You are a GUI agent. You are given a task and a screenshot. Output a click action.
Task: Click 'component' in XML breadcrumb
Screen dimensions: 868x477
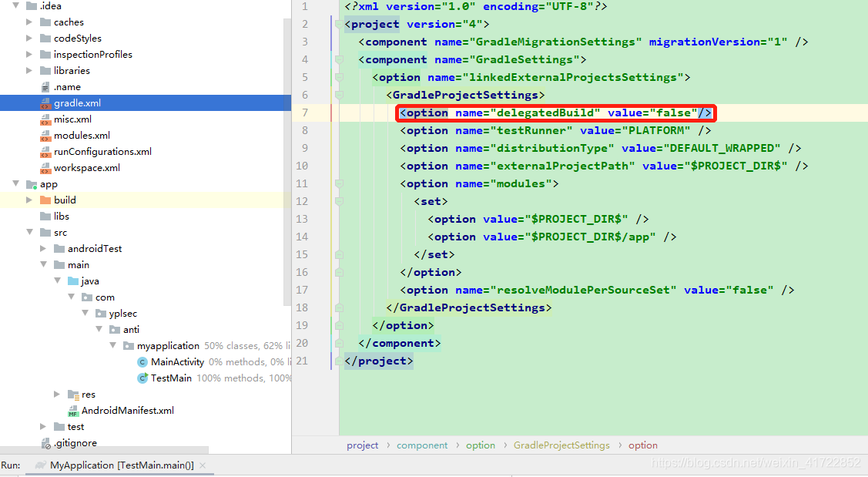(x=422, y=445)
